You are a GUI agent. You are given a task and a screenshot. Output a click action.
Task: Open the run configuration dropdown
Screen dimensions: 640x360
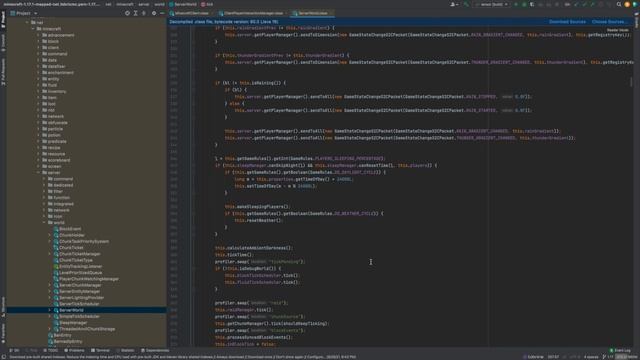coord(491,4)
